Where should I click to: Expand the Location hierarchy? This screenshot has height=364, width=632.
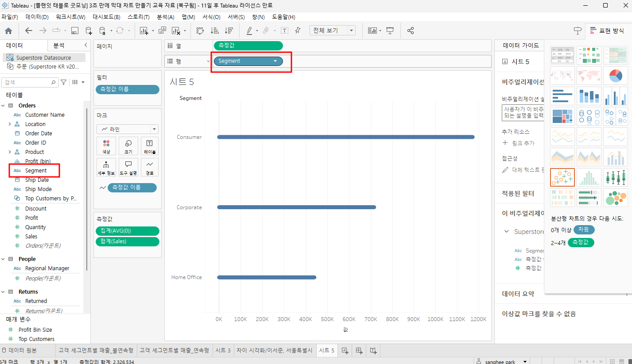10,124
